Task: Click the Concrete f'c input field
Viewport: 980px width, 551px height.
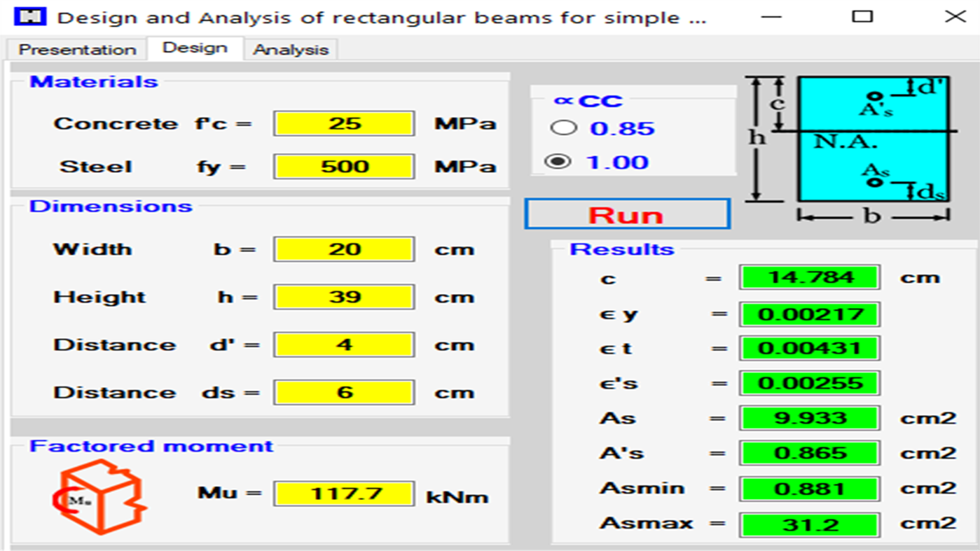Action: coord(344,123)
